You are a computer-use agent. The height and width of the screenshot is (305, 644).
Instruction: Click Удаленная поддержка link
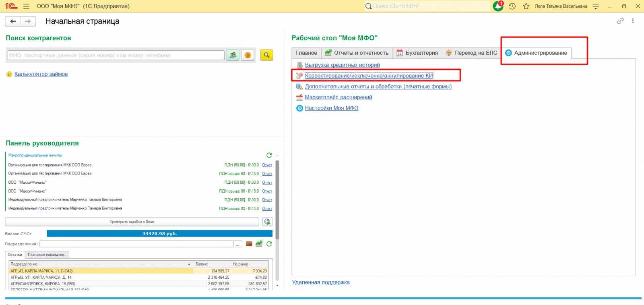tap(321, 282)
